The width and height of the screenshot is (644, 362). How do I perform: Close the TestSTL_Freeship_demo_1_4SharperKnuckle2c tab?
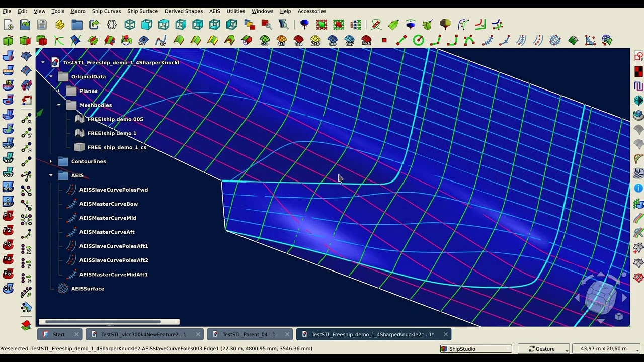[x=446, y=334]
